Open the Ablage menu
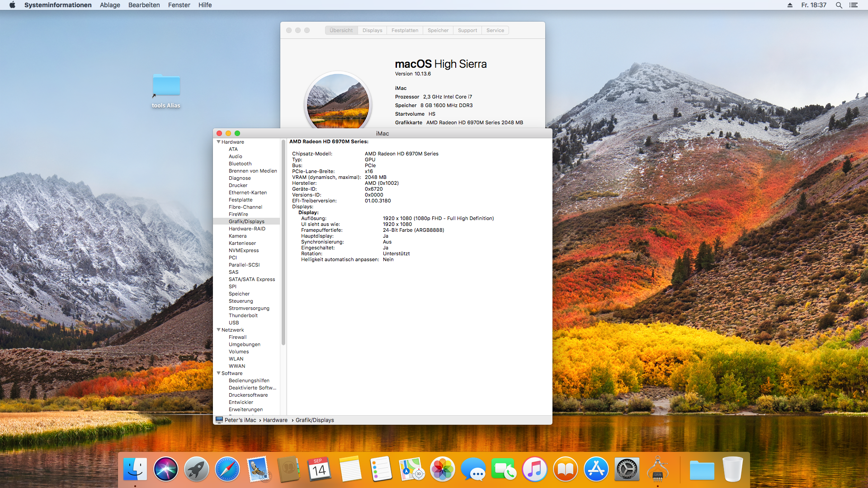868x488 pixels. [x=110, y=5]
